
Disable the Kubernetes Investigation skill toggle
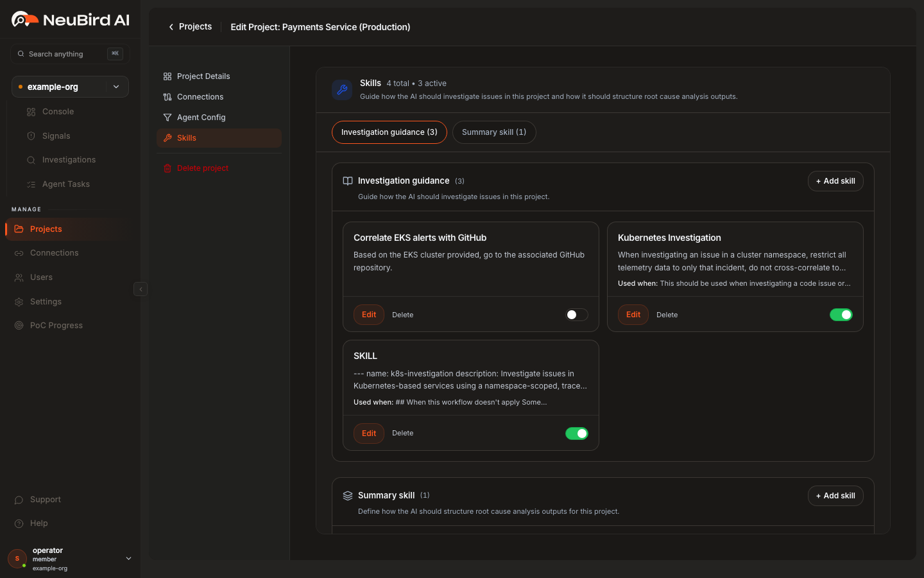[841, 315]
